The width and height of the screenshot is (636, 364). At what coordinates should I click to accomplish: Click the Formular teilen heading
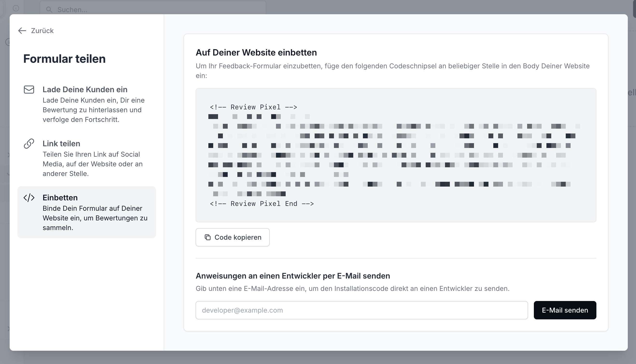pos(64,59)
